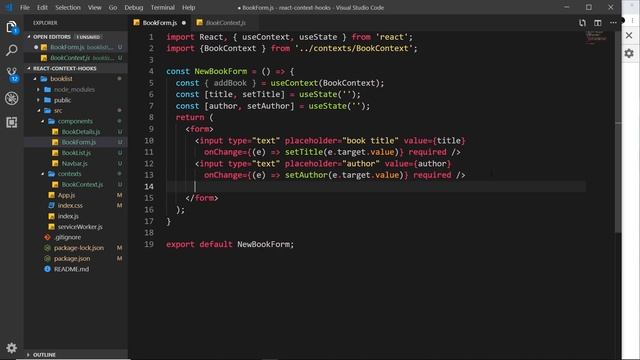Open .gitignore in the file tree
Viewport: 640px width, 360px height.
(x=76, y=237)
